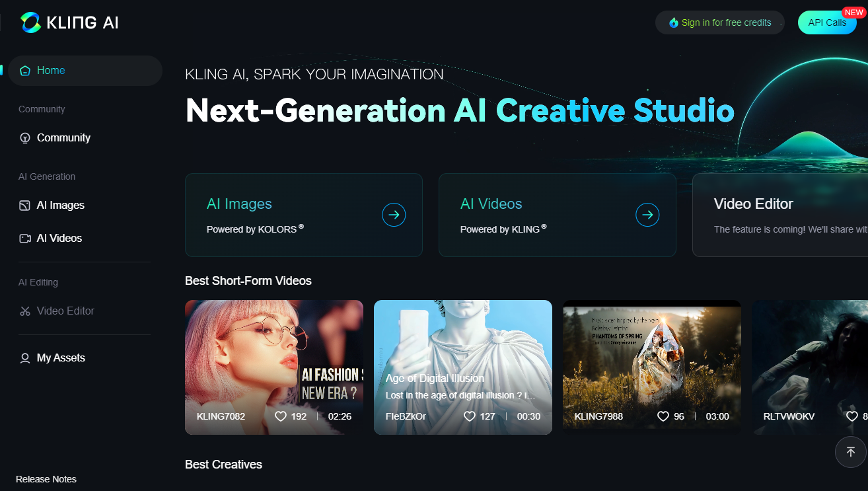The height and width of the screenshot is (491, 868).
Task: Click the Kling AI logo
Action: pos(69,22)
